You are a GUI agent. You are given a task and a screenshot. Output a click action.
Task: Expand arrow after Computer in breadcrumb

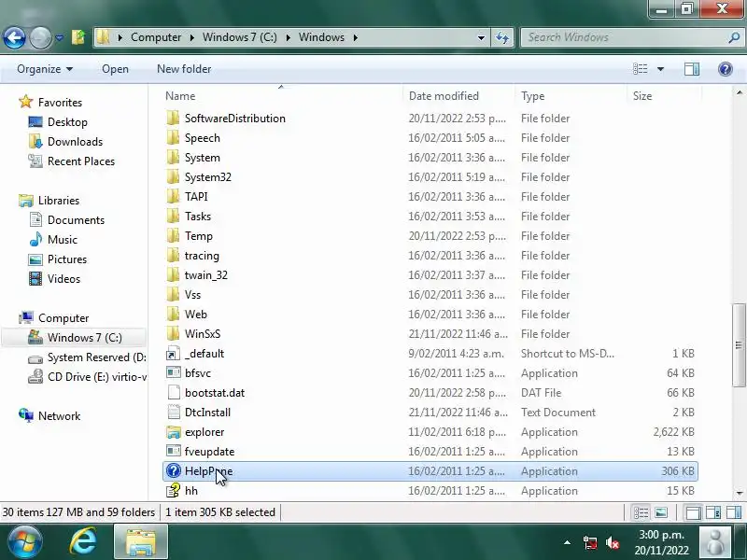coord(192,37)
